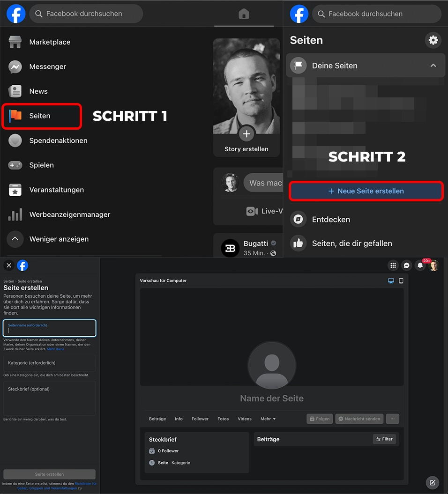
Task: Open Spendenaktionen in the sidebar
Action: pyautogui.click(x=58, y=140)
